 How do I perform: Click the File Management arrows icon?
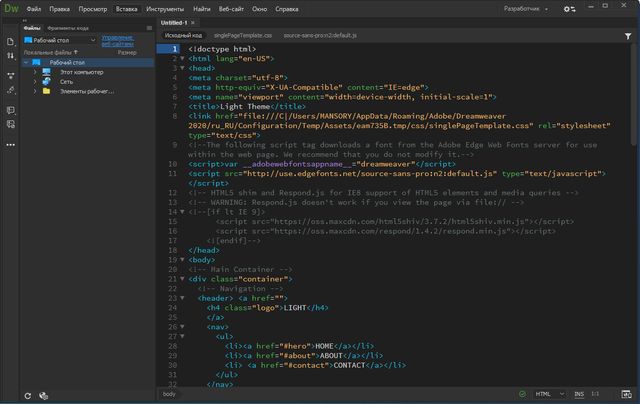[x=9, y=57]
